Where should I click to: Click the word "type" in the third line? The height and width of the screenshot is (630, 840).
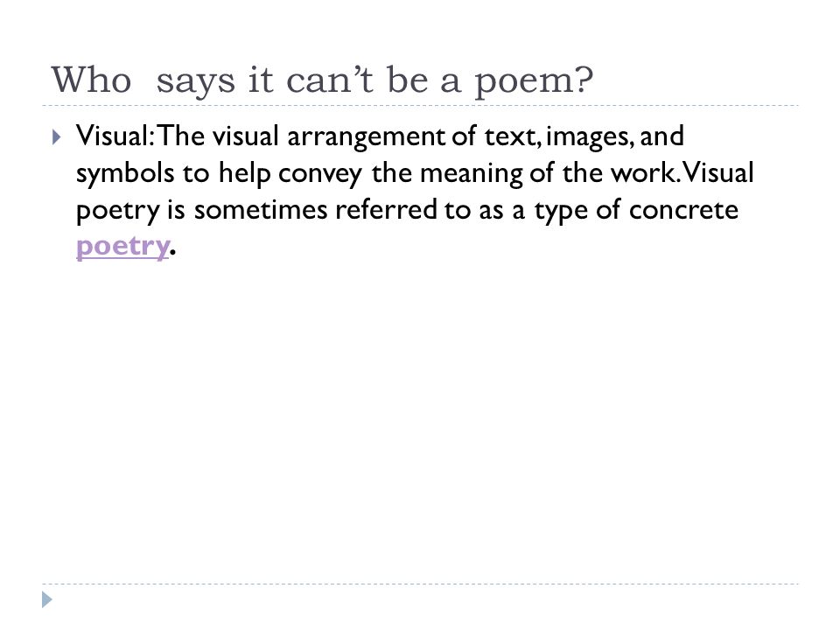click(560, 211)
